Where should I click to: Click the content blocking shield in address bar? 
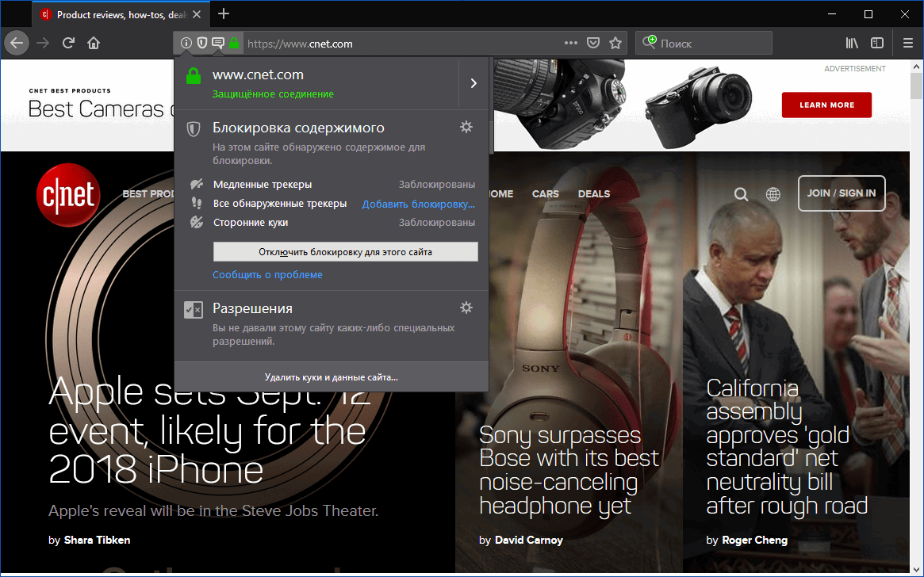(x=201, y=43)
